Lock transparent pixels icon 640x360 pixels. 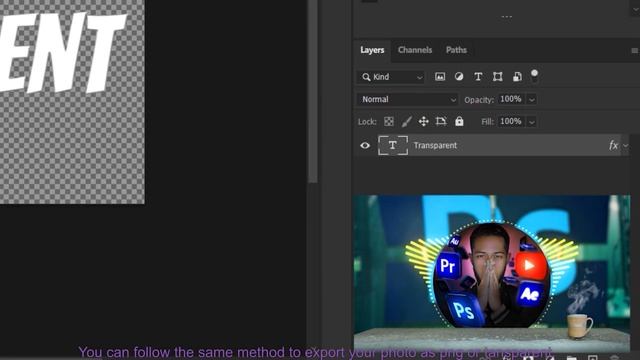point(389,121)
